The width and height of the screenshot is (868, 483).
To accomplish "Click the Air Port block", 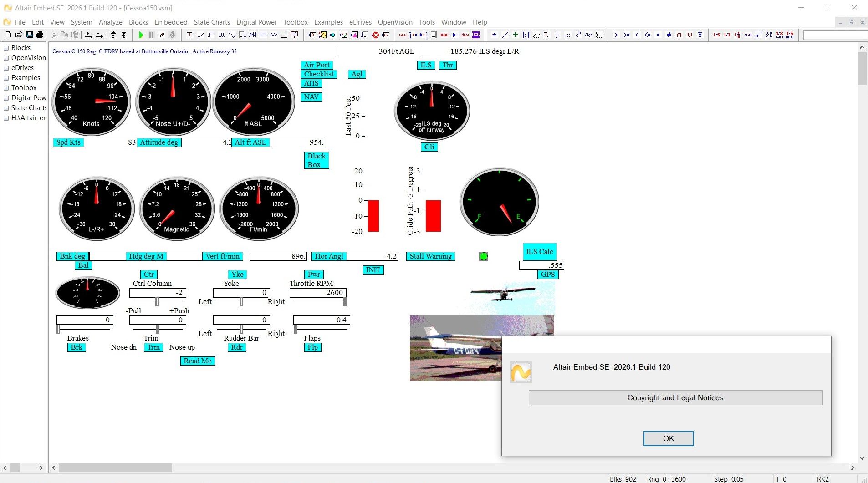I will (x=317, y=65).
